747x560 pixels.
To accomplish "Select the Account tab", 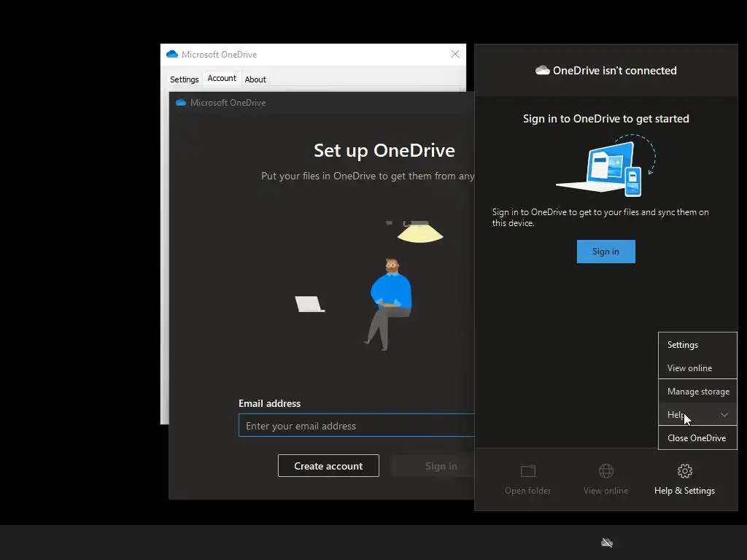I will tap(222, 79).
